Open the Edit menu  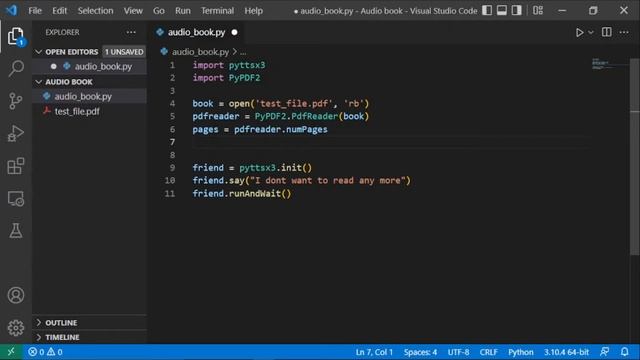tap(60, 11)
